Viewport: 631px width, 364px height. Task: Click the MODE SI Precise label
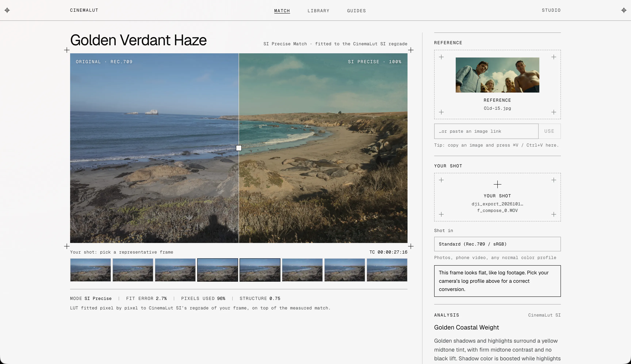tap(91, 298)
